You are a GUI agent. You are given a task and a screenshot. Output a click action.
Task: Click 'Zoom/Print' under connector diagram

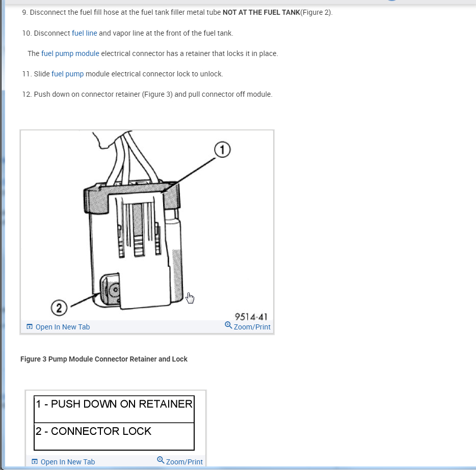point(252,327)
